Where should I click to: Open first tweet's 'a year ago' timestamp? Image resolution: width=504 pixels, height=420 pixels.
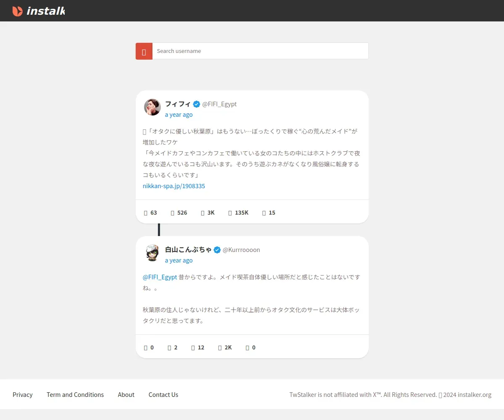point(179,115)
